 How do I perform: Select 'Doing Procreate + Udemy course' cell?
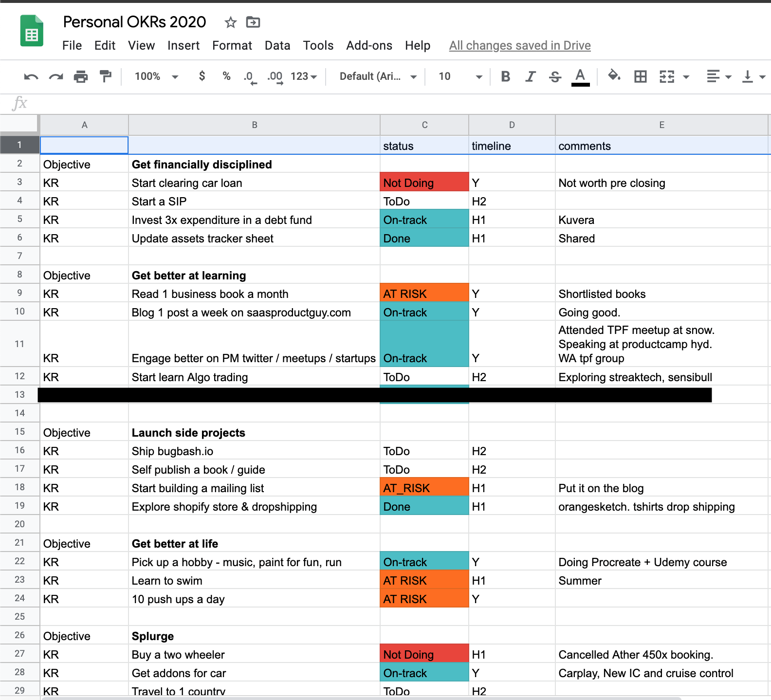662,561
